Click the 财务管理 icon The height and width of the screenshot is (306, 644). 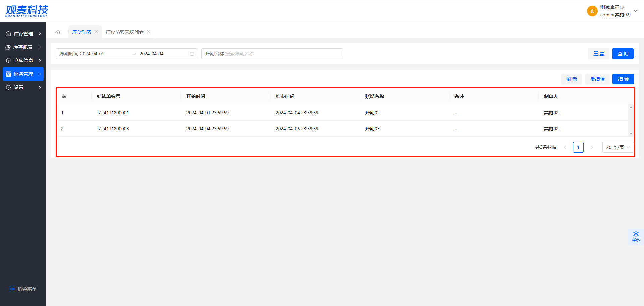tap(8, 74)
